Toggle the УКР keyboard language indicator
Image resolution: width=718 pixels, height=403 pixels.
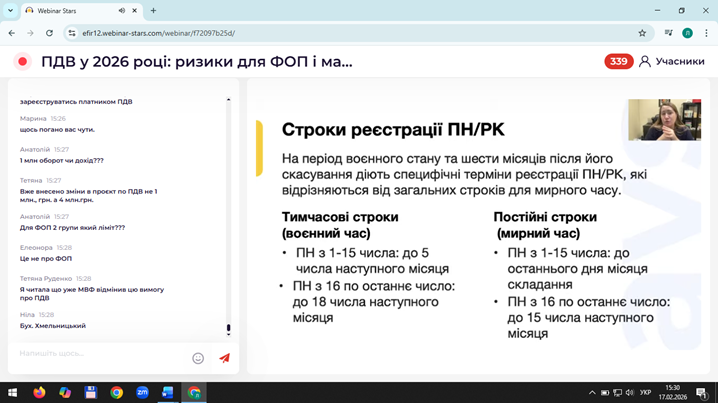tap(645, 392)
